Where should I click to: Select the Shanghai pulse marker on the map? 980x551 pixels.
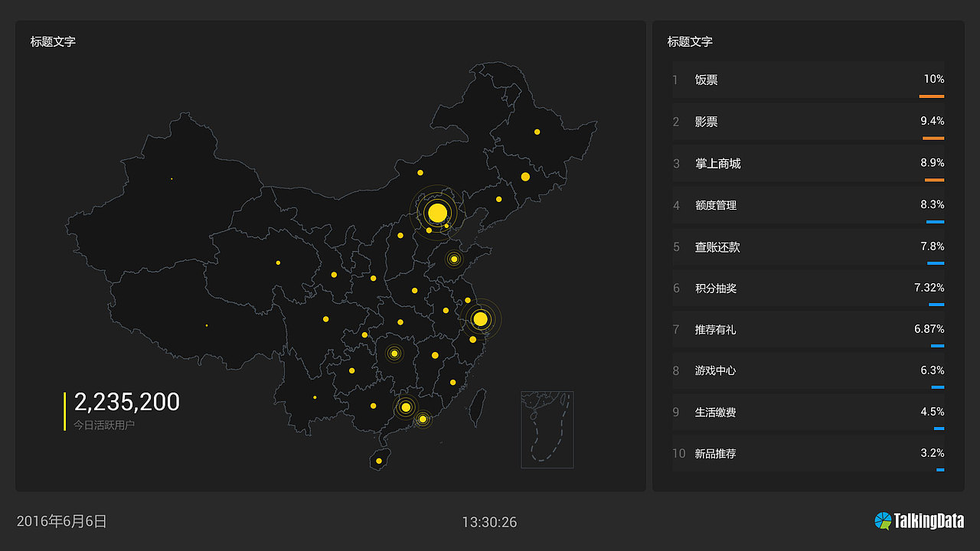tap(480, 318)
